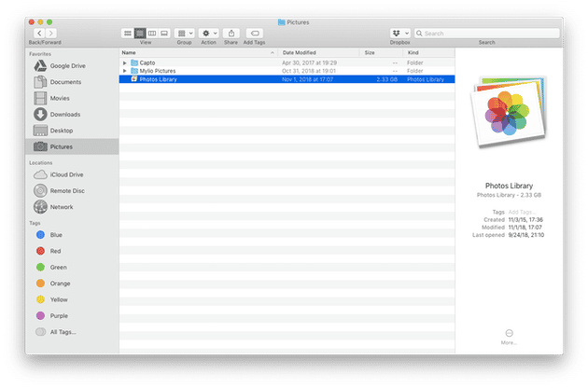Sort by Name column header

[199, 52]
